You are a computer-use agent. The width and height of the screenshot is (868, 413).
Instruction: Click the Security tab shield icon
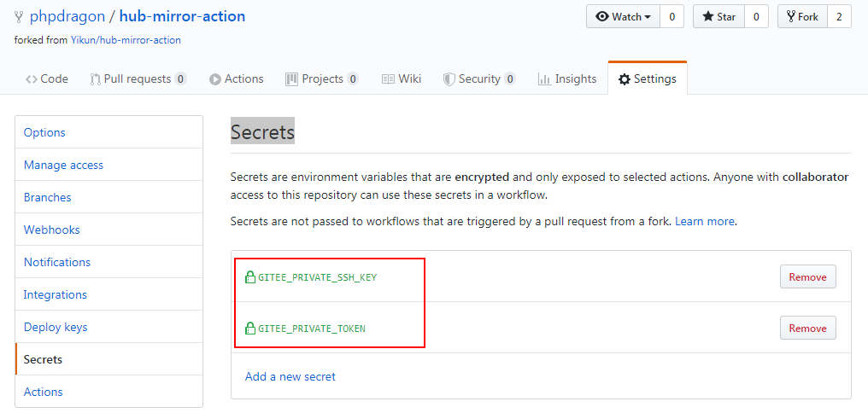coord(449,79)
